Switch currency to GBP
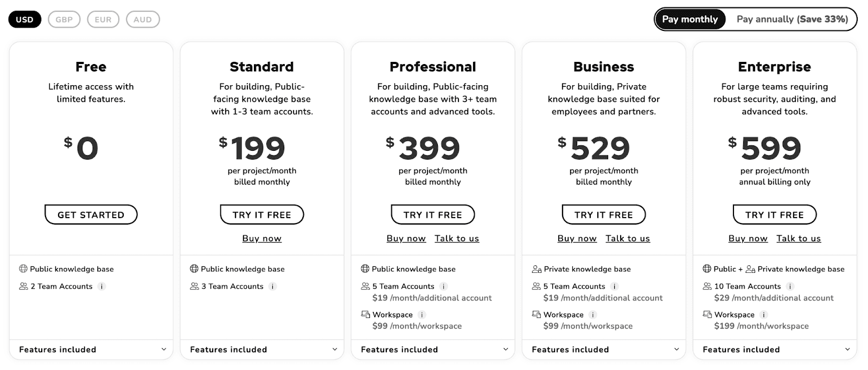Viewport: 868px width, 370px height. 64,20
